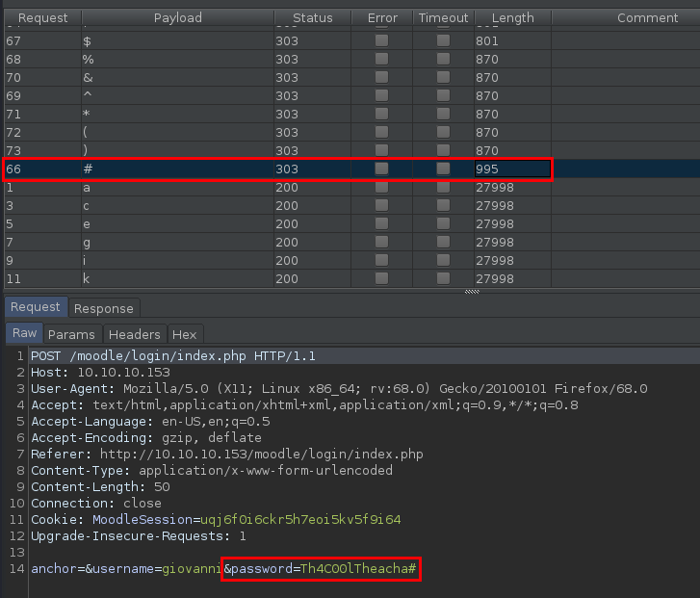Select result row 11 with payload k
This screenshot has width=700, height=598.
click(x=193, y=279)
